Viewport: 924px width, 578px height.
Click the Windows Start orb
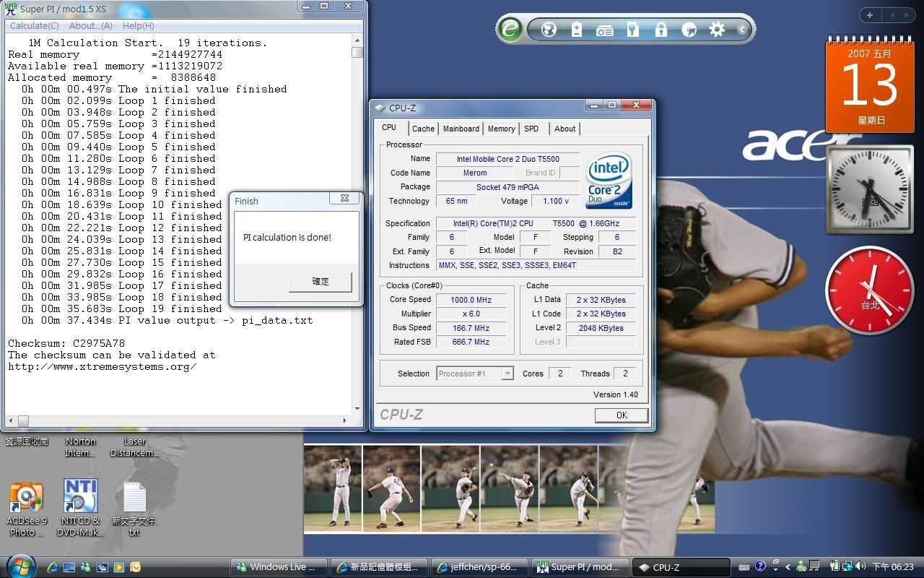pos(21,566)
